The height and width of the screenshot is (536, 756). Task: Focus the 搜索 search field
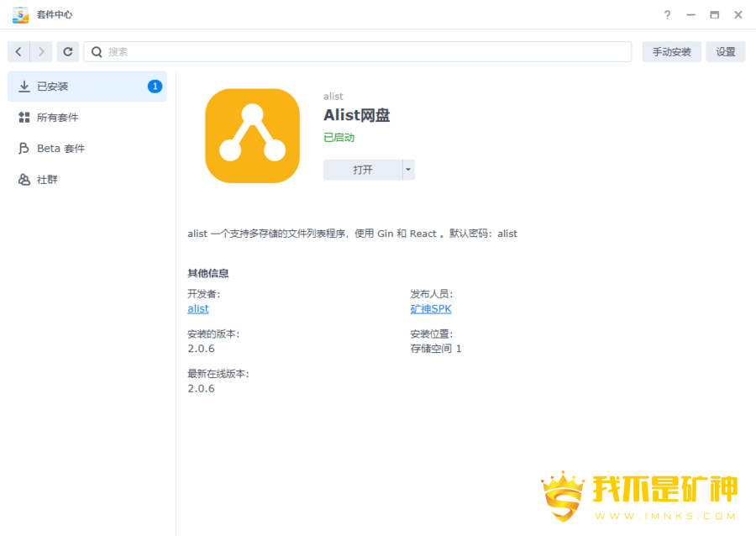[x=358, y=51]
